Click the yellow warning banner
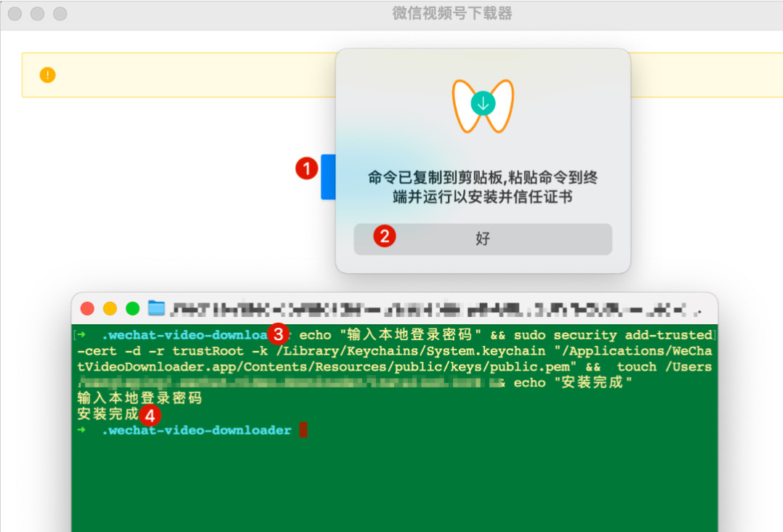 tap(182, 75)
